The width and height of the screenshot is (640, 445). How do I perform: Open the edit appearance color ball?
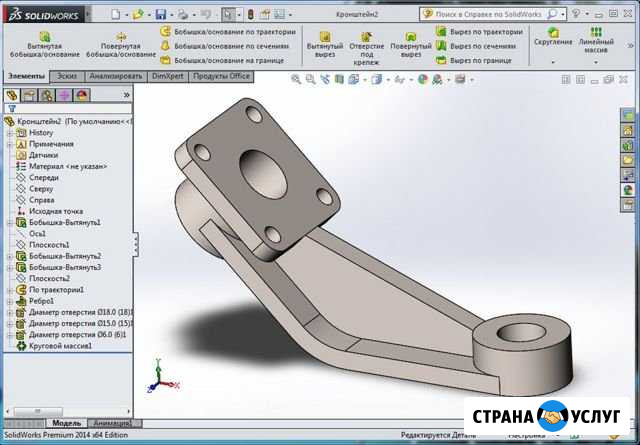(x=422, y=79)
